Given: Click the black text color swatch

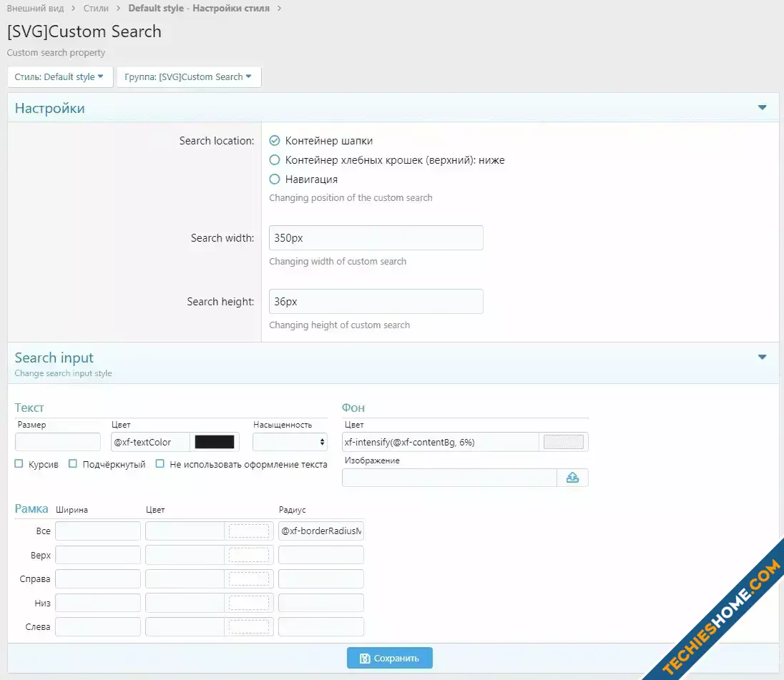Looking at the screenshot, I should (x=215, y=442).
